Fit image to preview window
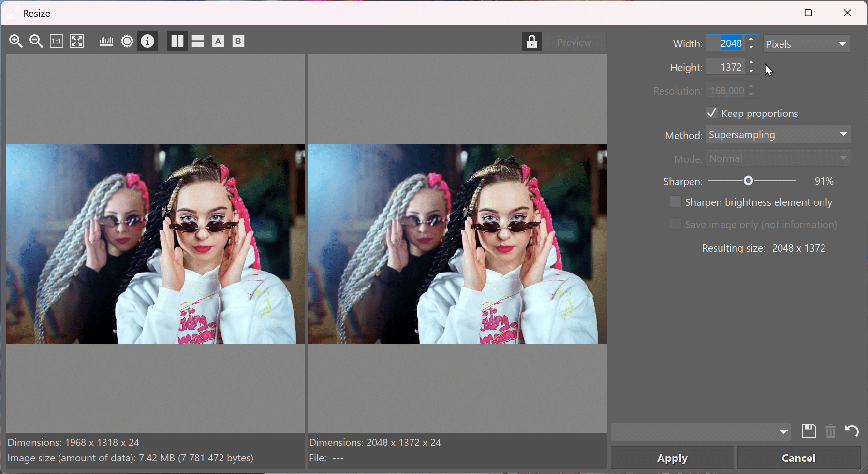Screen dimensions: 868x474 click(x=77, y=42)
